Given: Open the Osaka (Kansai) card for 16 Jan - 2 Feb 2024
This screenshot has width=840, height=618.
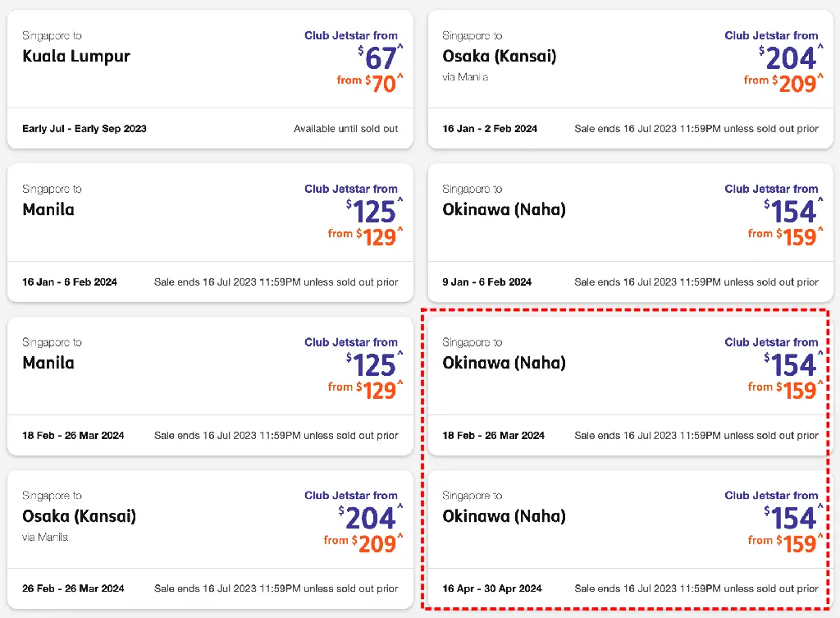Looking at the screenshot, I should pos(631,80).
